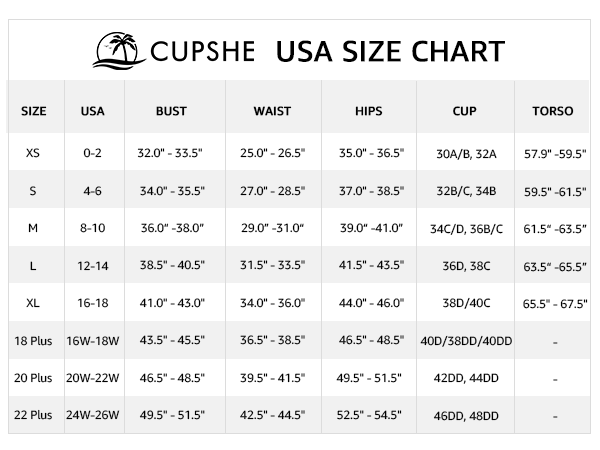Click the USA size 8-10 cell
Viewport: 600px width, 450px height.
pos(93,228)
